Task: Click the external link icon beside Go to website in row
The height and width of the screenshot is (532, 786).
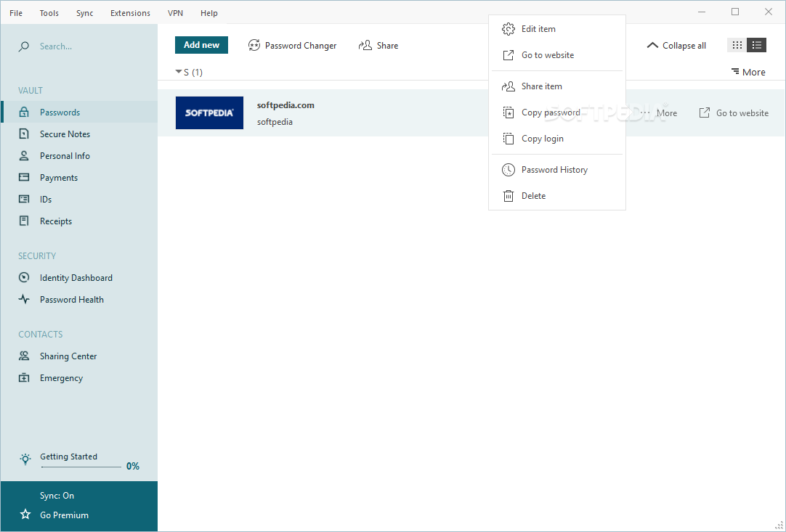Action: coord(705,112)
